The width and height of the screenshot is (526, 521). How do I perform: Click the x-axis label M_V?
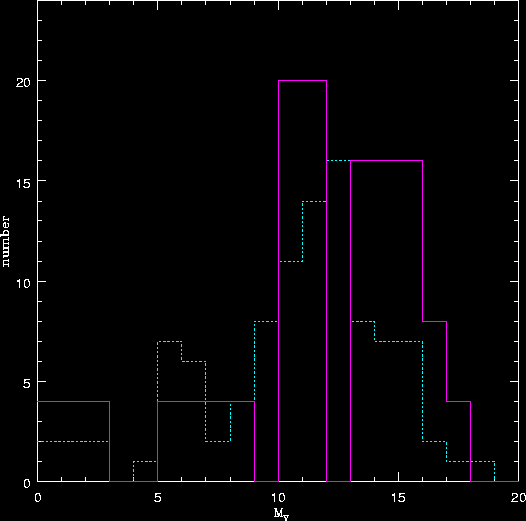click(x=281, y=514)
